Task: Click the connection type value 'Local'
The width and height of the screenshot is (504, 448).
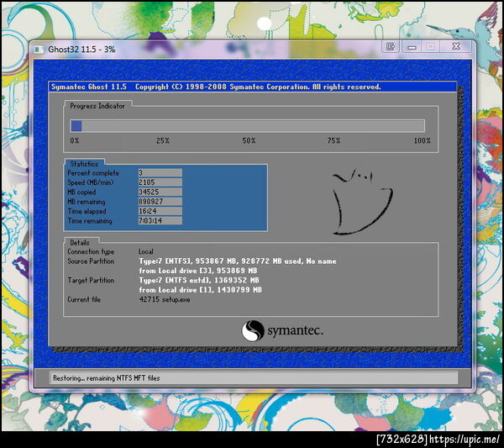Action: 146,252
